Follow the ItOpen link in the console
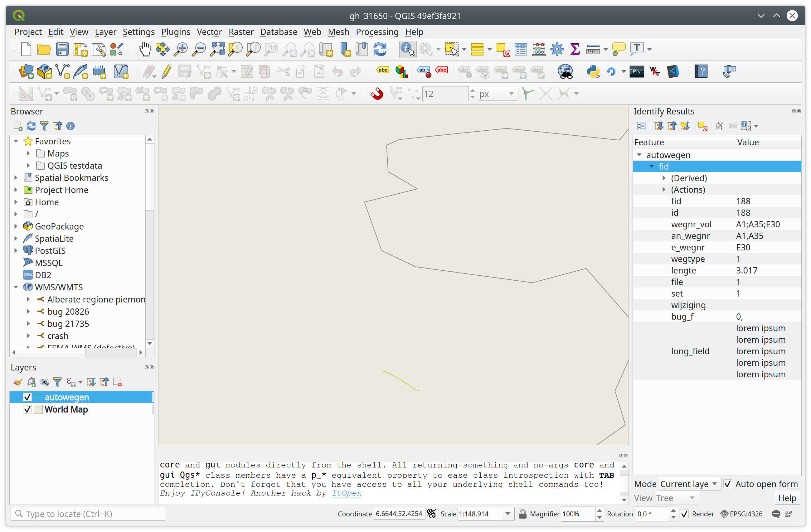The width and height of the screenshot is (811, 532). pyautogui.click(x=346, y=493)
